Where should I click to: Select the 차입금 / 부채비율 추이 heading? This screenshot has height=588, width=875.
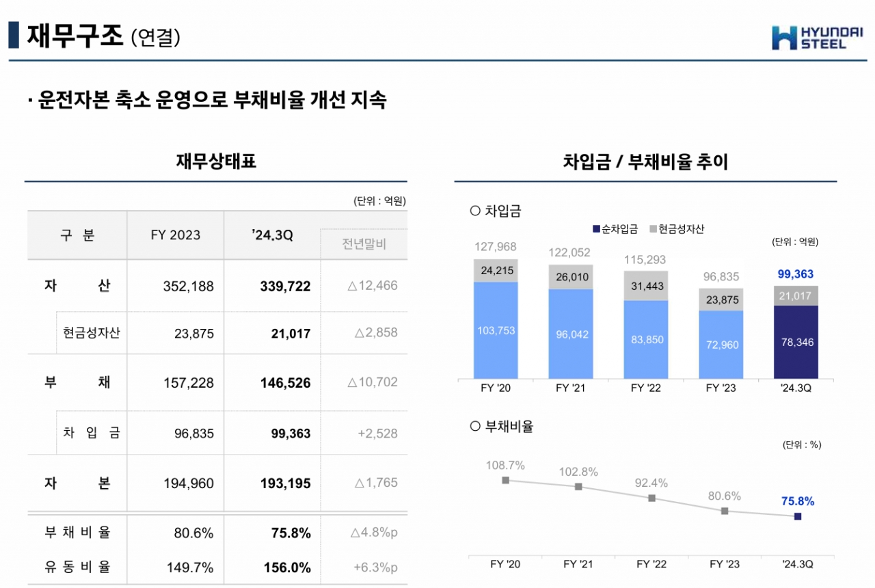point(645,162)
